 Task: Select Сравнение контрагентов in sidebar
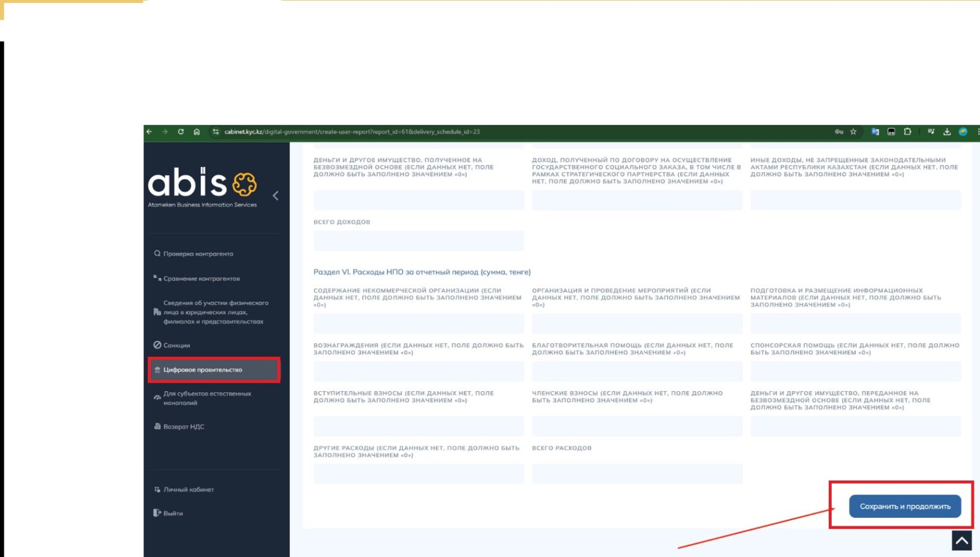coord(202,278)
